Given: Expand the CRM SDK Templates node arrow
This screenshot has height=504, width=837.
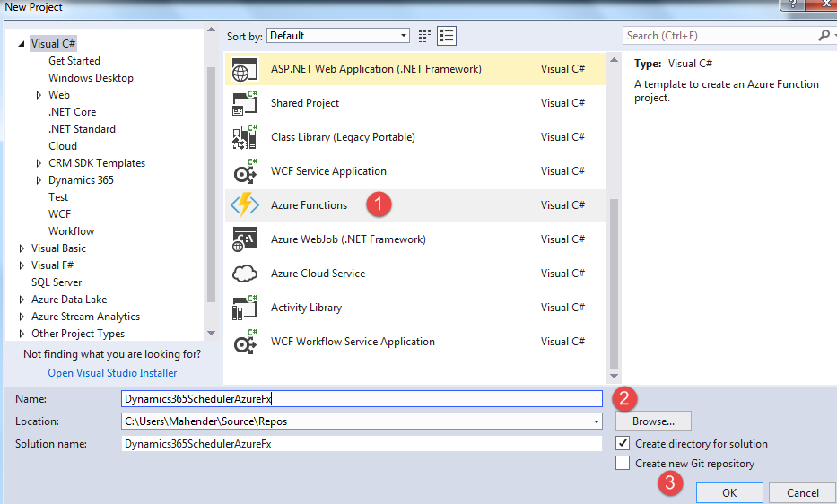Looking at the screenshot, I should point(39,163).
